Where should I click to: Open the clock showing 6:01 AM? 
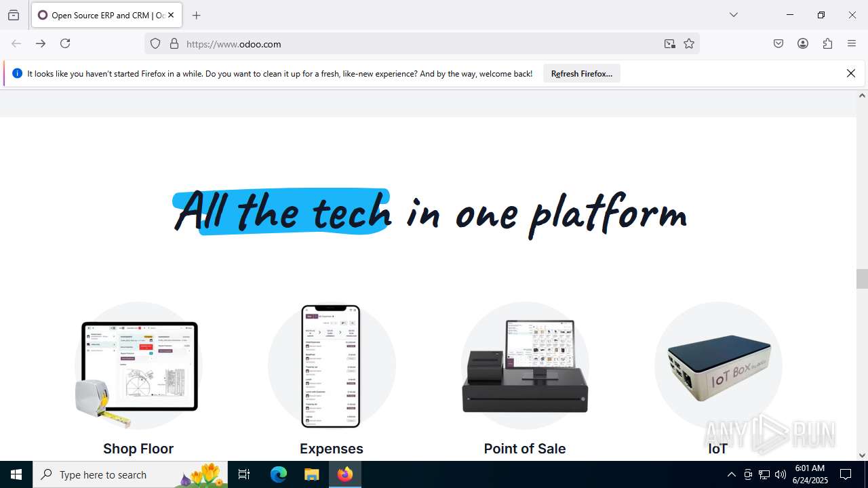tap(810, 474)
